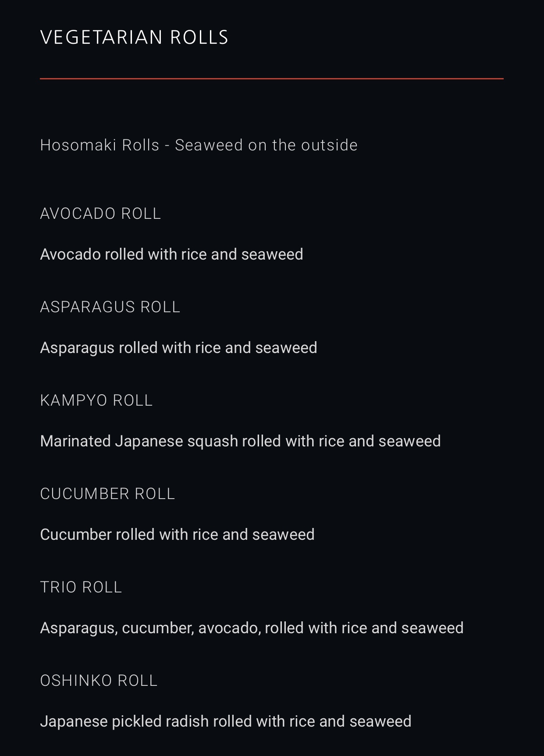
Task: Click the Cucumber rolled with rice description
Action: point(177,535)
